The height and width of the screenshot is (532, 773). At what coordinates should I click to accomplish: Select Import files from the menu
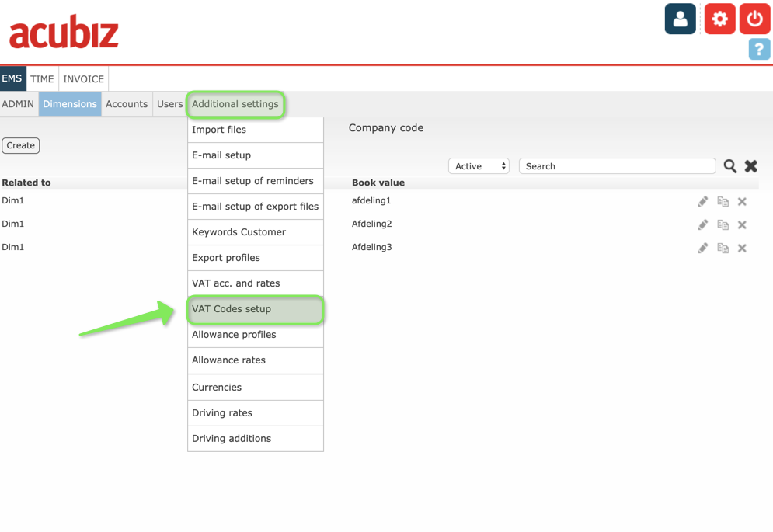(256, 130)
